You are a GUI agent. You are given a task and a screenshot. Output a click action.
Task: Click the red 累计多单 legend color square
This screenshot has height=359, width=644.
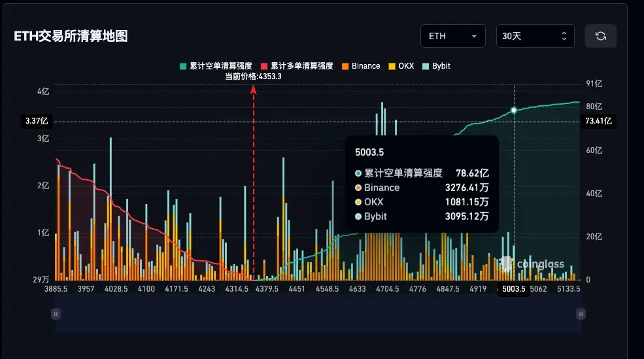pyautogui.click(x=264, y=66)
